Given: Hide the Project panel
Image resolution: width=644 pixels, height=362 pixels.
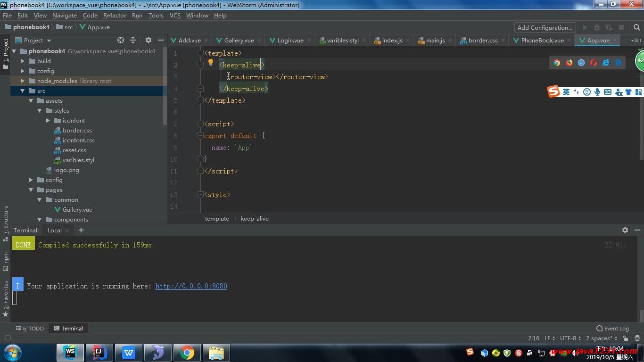Looking at the screenshot, I should [160, 40].
